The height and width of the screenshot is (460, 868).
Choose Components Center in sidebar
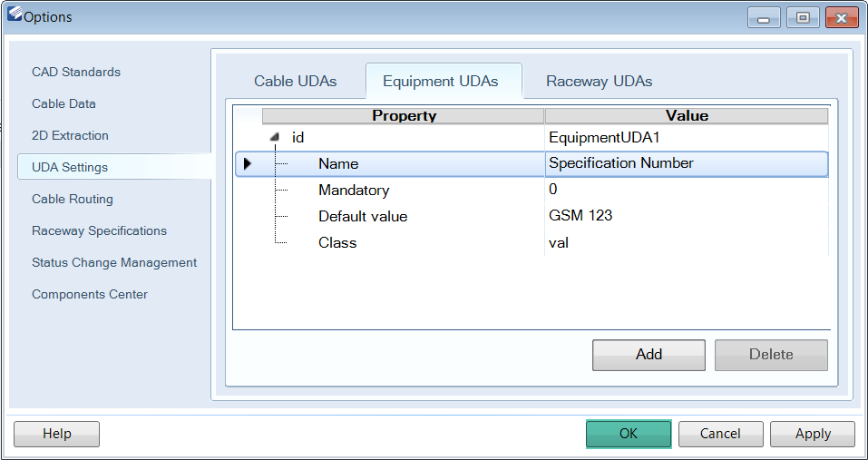(90, 294)
